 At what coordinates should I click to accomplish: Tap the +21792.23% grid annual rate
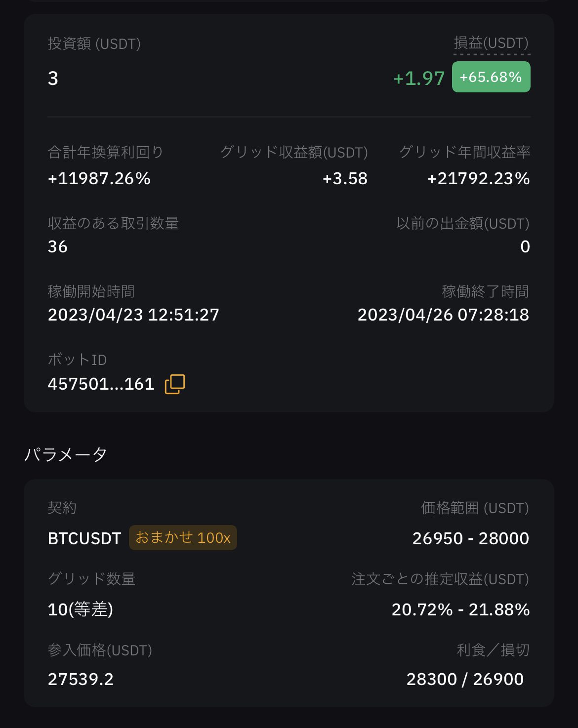pos(478,178)
